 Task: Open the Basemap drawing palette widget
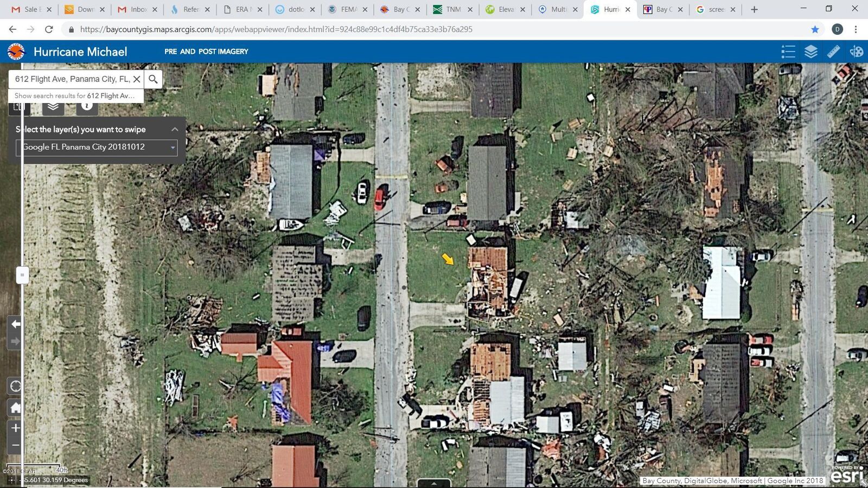(x=856, y=52)
